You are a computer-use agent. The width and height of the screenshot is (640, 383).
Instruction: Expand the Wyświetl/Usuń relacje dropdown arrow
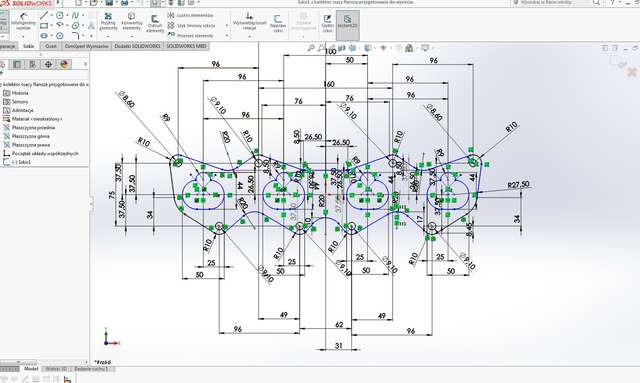[x=250, y=36]
